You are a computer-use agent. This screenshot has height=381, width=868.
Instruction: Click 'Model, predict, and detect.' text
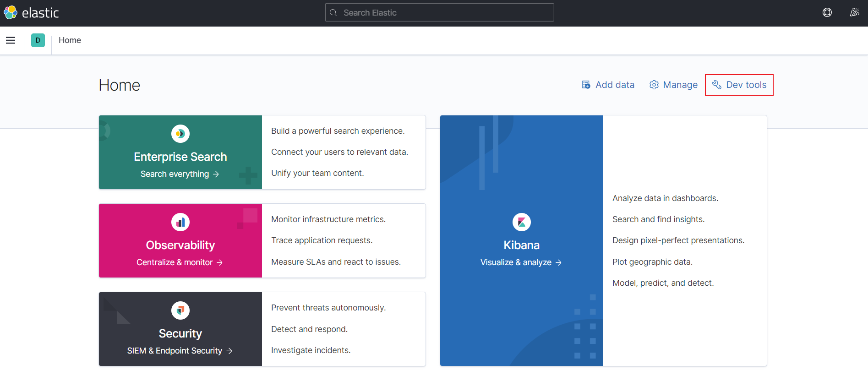coord(663,283)
